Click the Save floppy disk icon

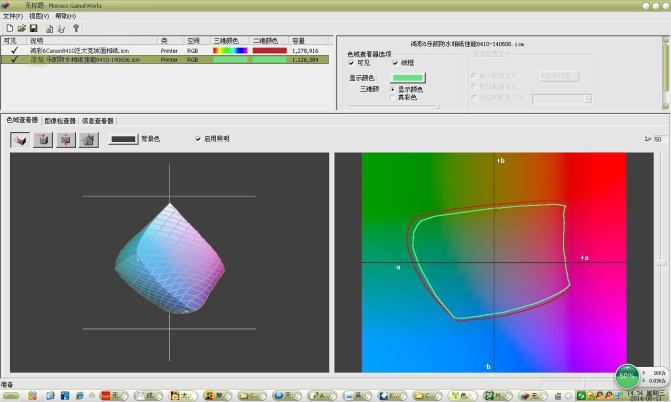33,28
